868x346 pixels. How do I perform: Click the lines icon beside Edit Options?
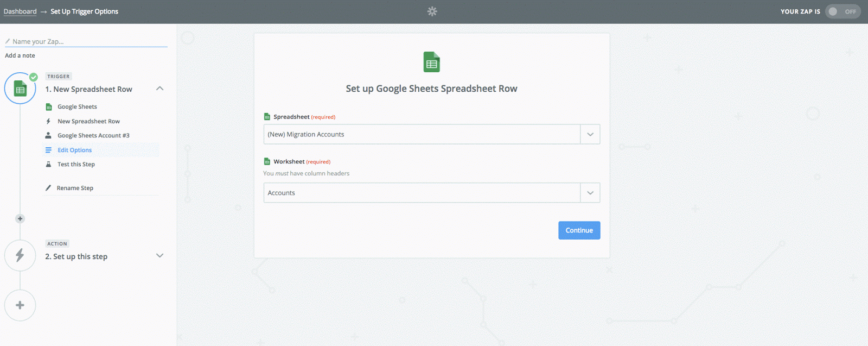click(x=48, y=150)
